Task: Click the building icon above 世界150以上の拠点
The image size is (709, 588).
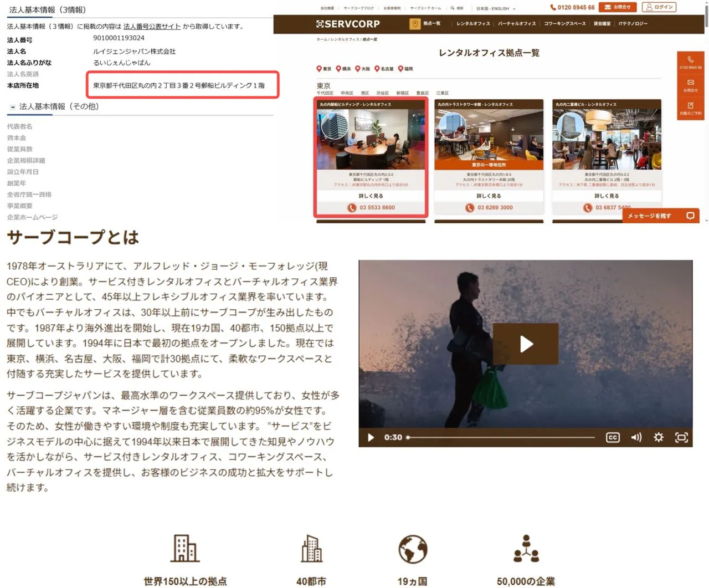Action: (184, 549)
